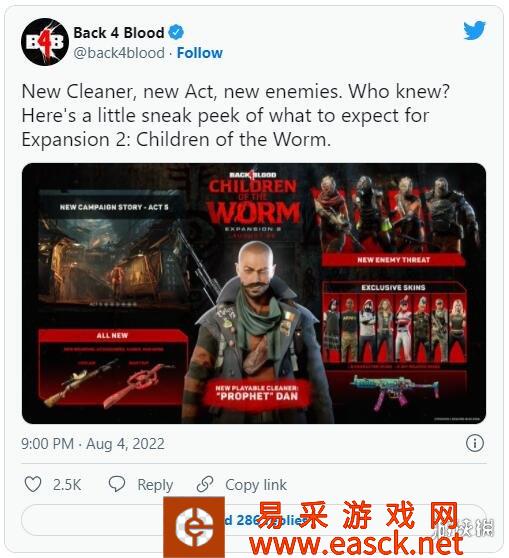The height and width of the screenshot is (558, 509).
Task: Follow the Back 4 Blood account
Action: 200,53
